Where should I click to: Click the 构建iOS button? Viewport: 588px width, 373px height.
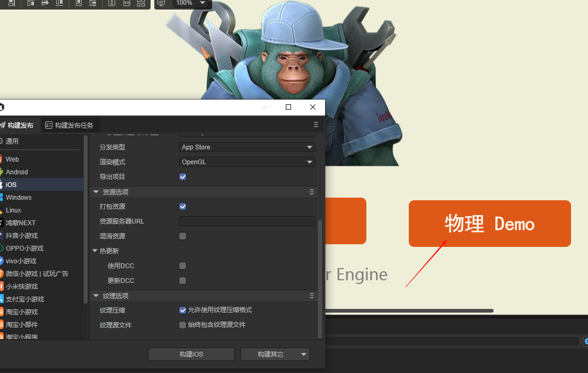pyautogui.click(x=191, y=354)
